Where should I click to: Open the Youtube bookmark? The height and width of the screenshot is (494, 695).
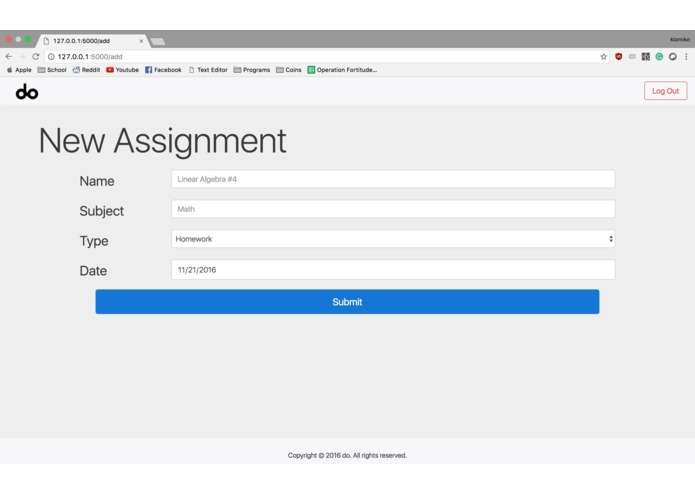click(122, 70)
